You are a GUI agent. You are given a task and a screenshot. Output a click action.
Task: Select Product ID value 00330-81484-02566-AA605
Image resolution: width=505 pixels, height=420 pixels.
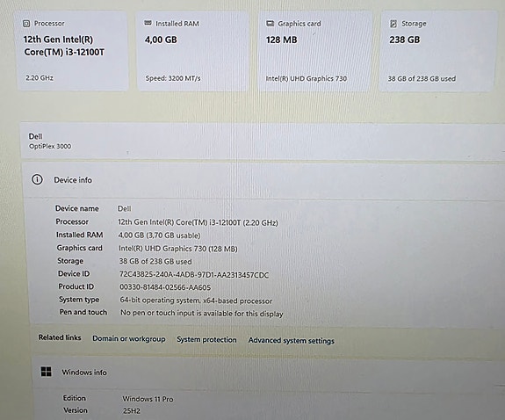(165, 287)
